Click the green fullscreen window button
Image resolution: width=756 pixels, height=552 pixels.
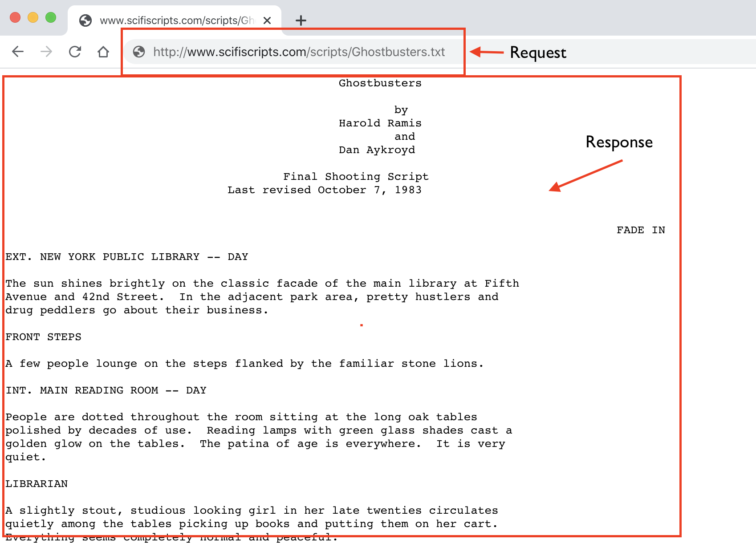(51, 17)
